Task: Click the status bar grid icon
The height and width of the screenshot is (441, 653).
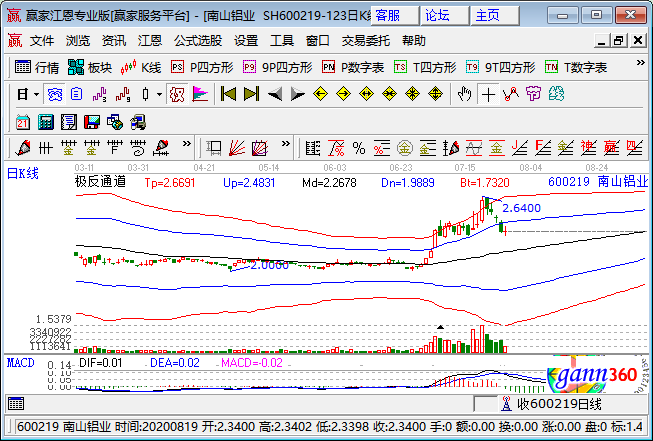Action: (x=16, y=403)
